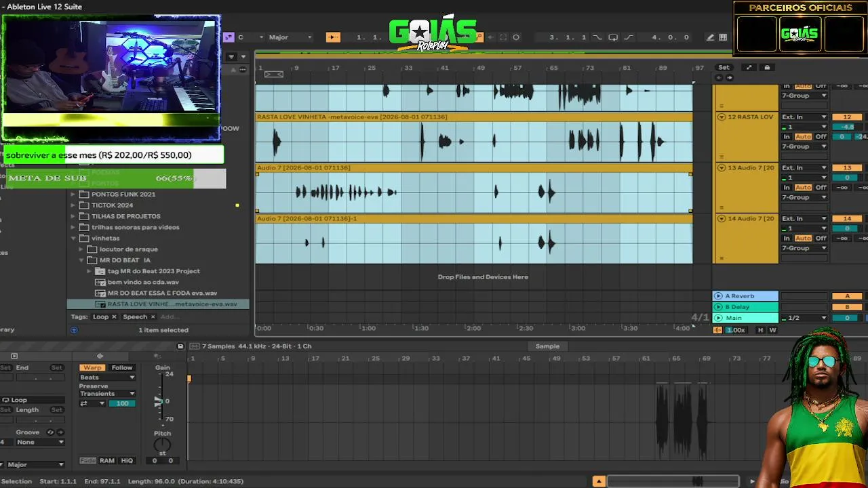Select the TILHAS DE PROJETOS folder
The image size is (868, 488).
[126, 216]
